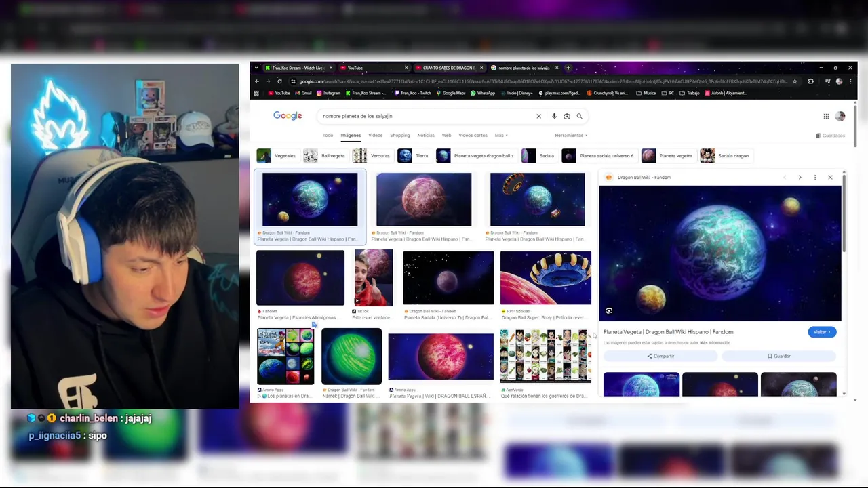This screenshot has width=868, height=488.
Task: Open the PC bookmarks folder
Action: point(668,93)
